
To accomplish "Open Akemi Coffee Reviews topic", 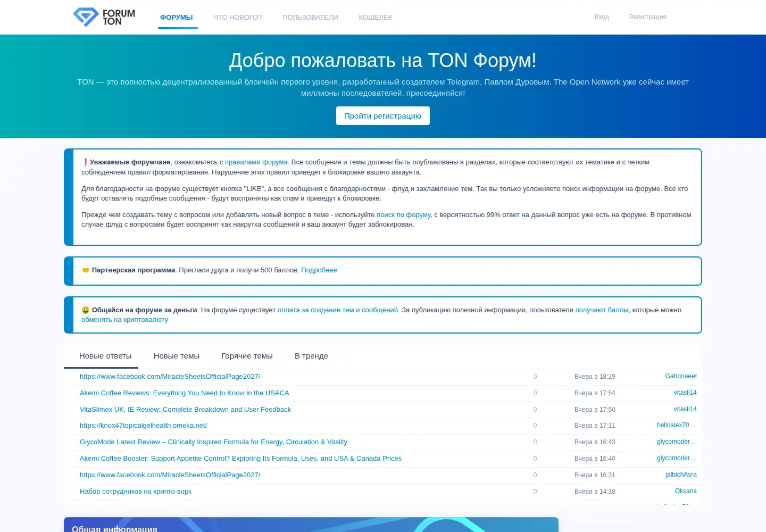I will [x=185, y=393].
